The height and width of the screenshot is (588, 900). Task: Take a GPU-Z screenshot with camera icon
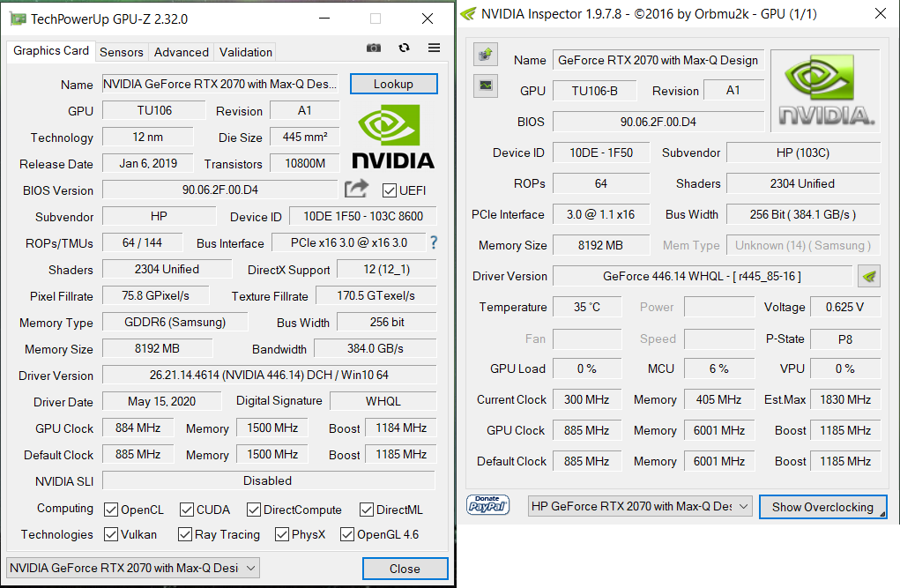tap(374, 48)
